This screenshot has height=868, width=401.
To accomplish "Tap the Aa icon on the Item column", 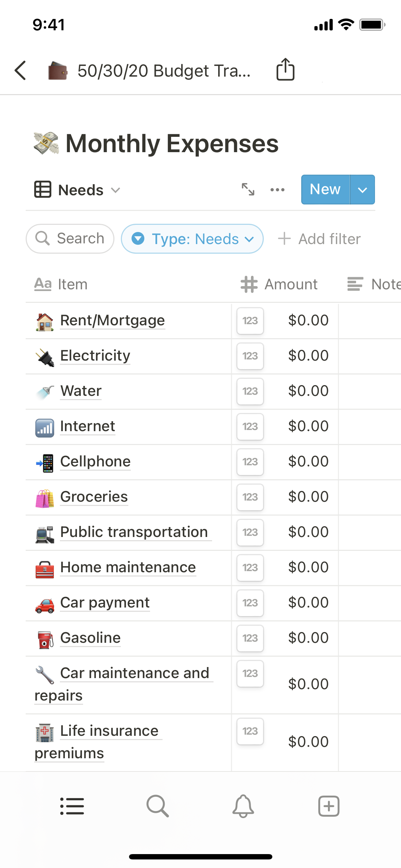I will point(43,284).
